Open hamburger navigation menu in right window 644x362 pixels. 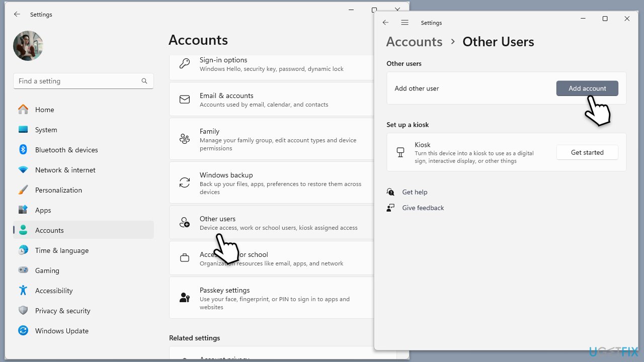tap(405, 23)
